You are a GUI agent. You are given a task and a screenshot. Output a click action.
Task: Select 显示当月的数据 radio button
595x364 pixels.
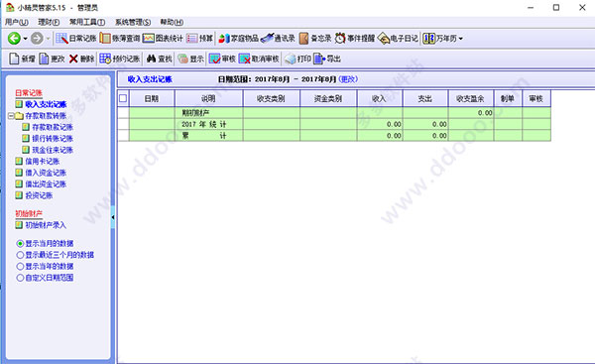pyautogui.click(x=20, y=243)
